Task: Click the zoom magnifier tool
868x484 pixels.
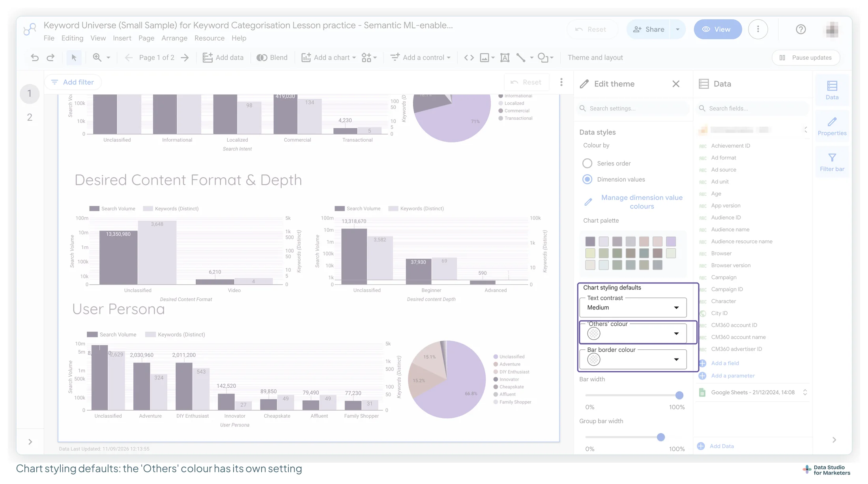Action: pos(97,58)
